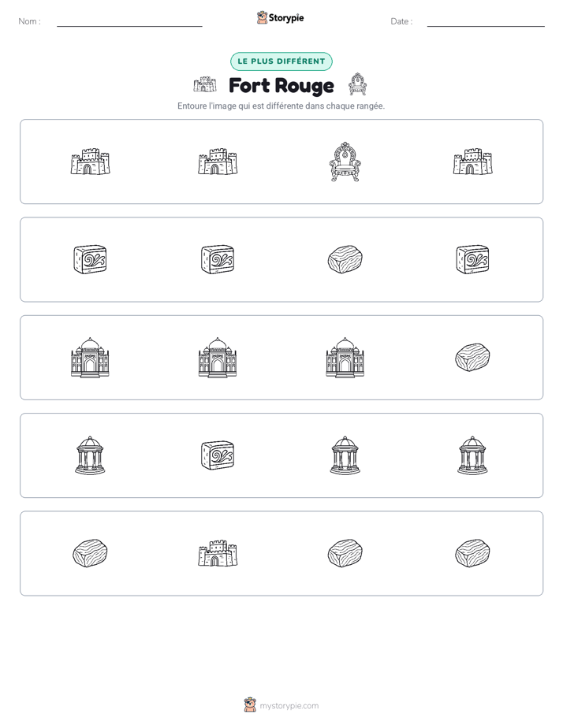The image size is (563, 728).
Task: Click the Storypie logo at top
Action: [x=280, y=18]
